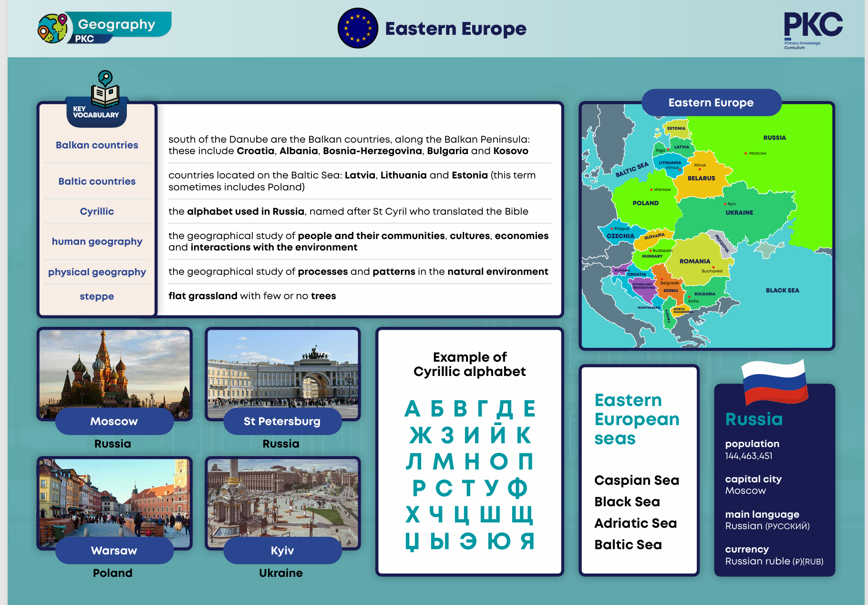
Task: Click the Cyrillic letter Я
Action: (x=527, y=541)
